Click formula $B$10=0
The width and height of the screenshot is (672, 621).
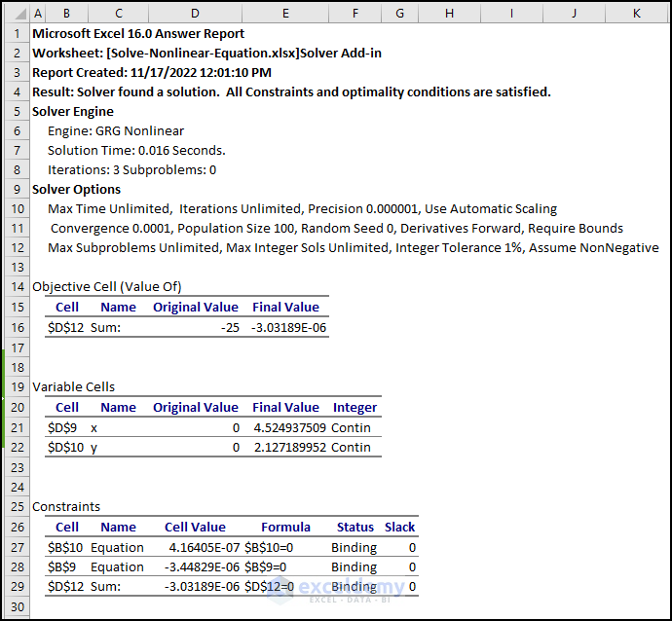(x=269, y=547)
